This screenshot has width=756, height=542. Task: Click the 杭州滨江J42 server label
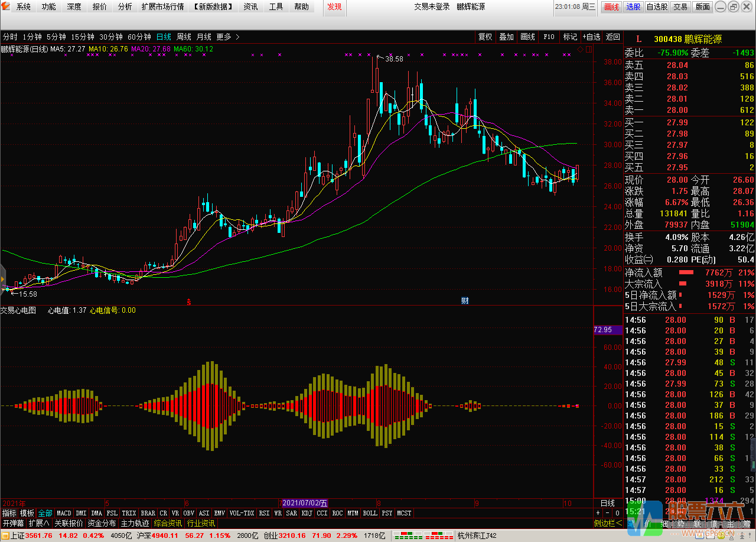[477, 535]
